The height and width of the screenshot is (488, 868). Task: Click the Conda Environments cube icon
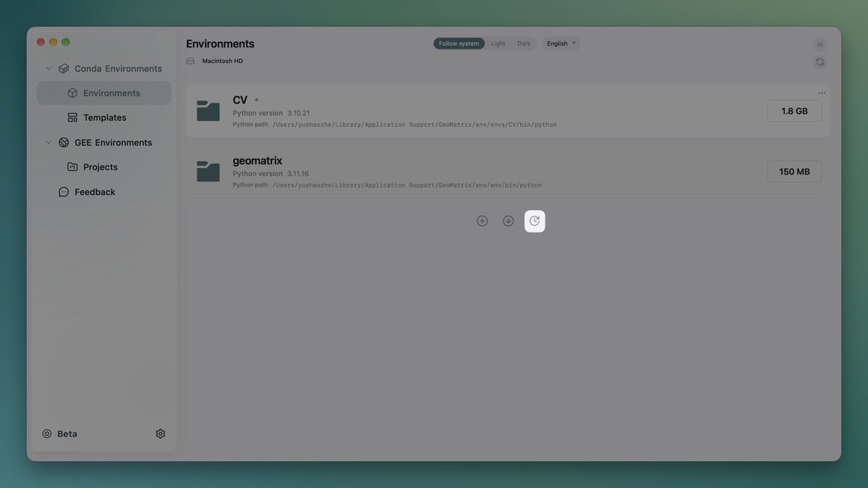click(x=64, y=69)
